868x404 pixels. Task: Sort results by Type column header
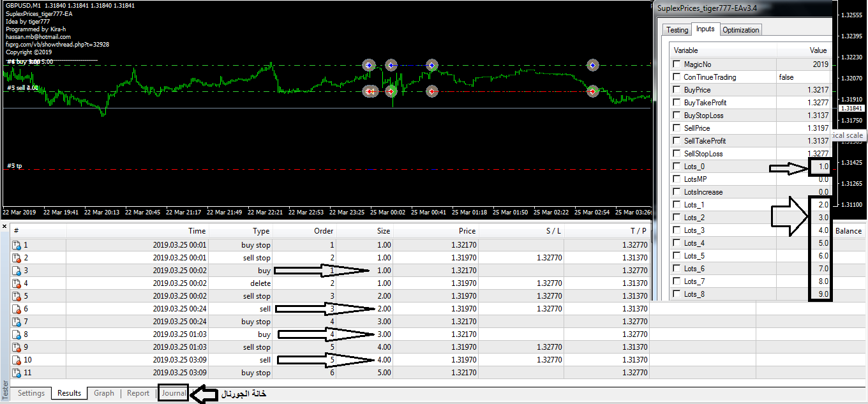[241, 231]
